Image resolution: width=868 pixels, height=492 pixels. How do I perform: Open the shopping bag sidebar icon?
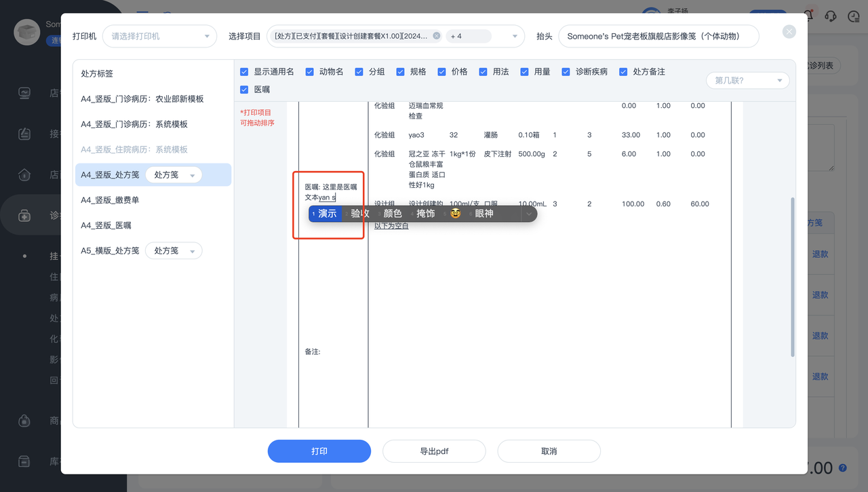click(x=24, y=421)
